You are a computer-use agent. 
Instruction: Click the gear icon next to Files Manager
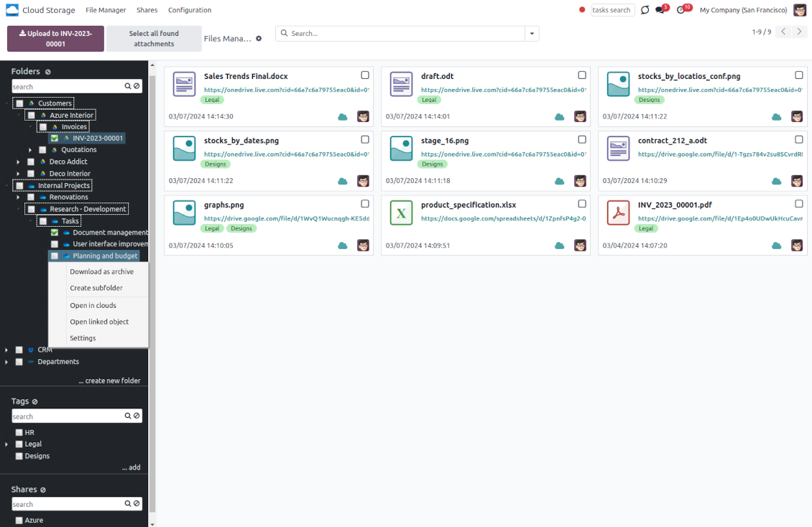pos(259,38)
